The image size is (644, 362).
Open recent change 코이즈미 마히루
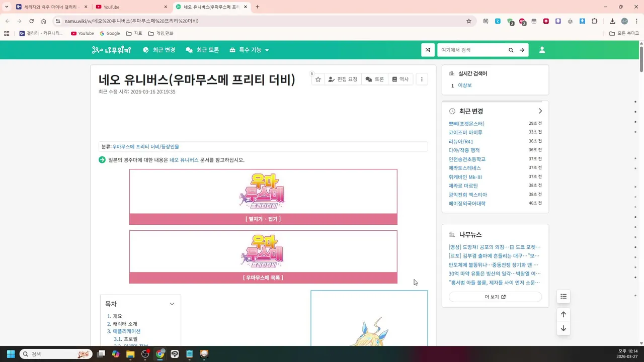[x=465, y=132]
